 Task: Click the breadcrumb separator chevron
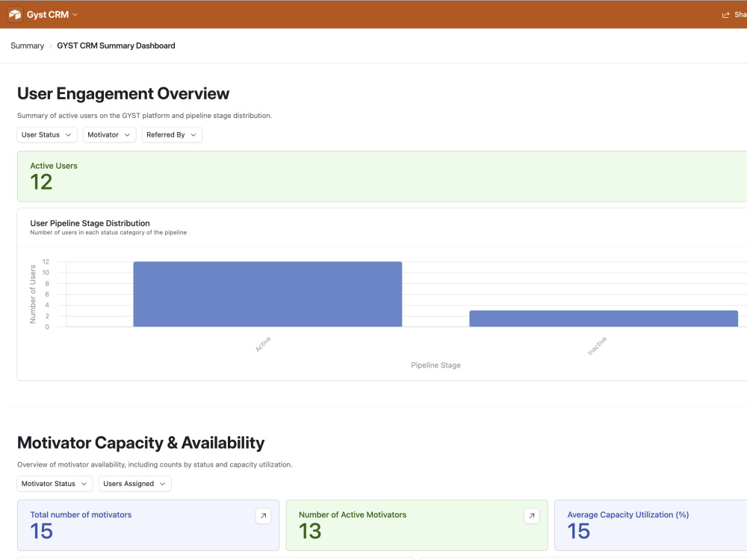[51, 46]
